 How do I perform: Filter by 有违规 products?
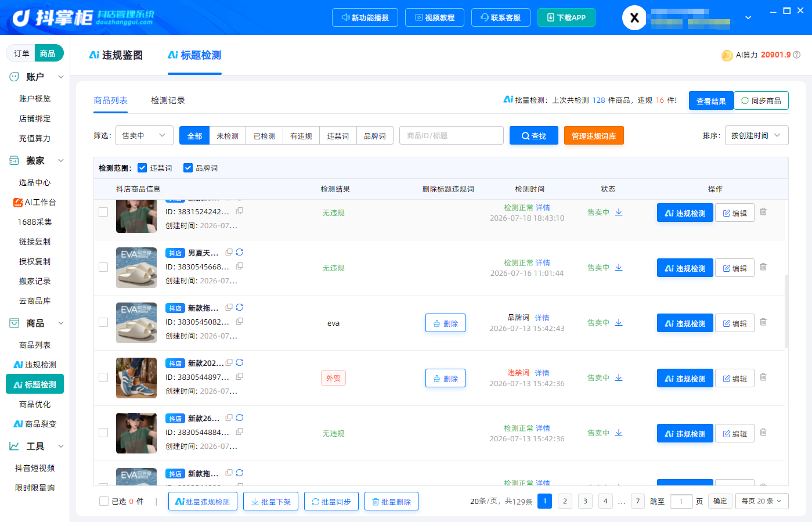click(x=301, y=135)
